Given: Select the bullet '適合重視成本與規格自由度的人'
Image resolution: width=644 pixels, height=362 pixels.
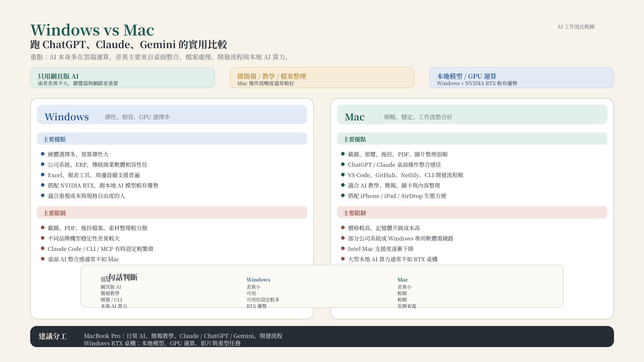Looking at the screenshot, I should [x=87, y=196].
